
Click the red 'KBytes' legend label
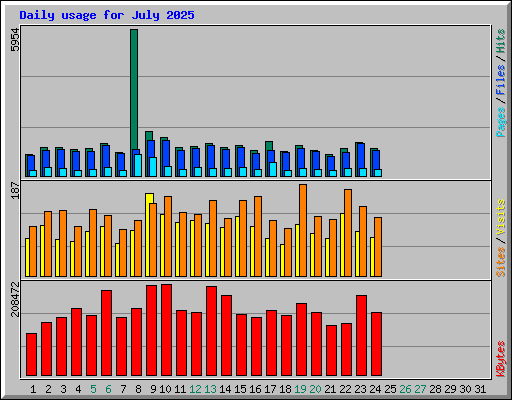[x=500, y=359]
